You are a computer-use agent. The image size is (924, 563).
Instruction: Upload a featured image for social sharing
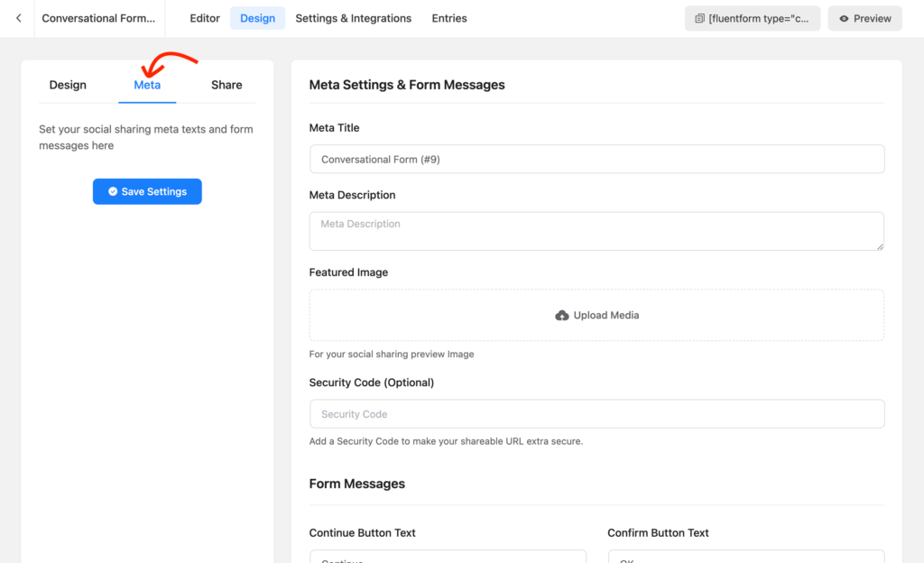coord(596,315)
